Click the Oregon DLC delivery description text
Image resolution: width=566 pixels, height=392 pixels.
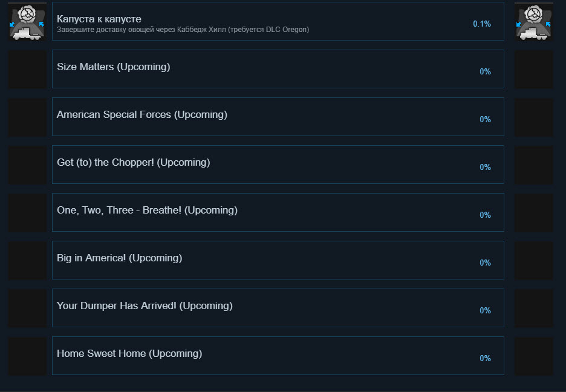183,30
